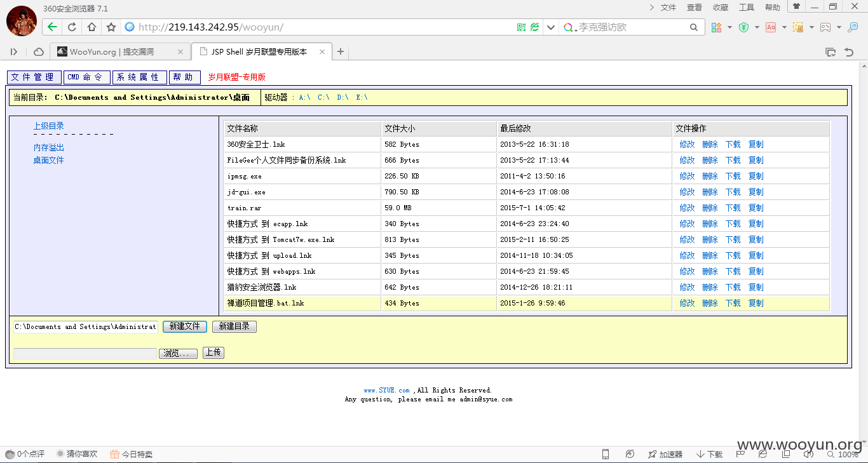
Task: Switch to the WooYun.org 提交漏洞 tab
Action: point(120,51)
